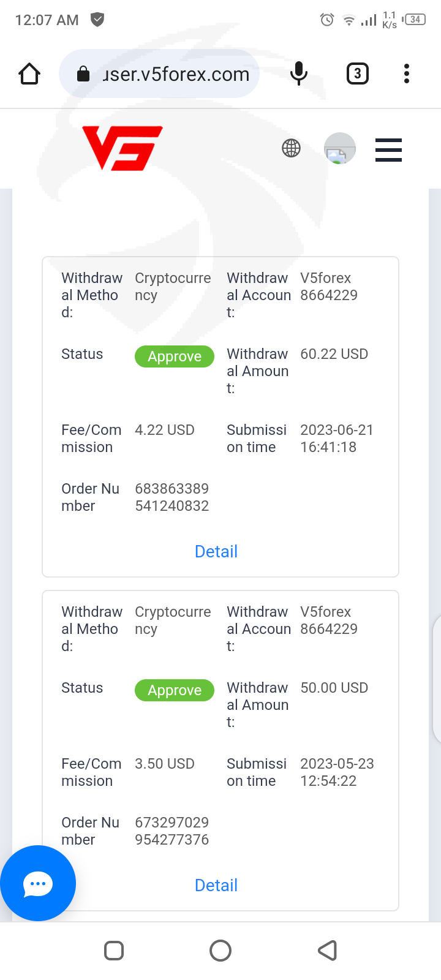The image size is (441, 980).
Task: Open Detail for the 60.22 USD withdrawal
Action: [216, 552]
